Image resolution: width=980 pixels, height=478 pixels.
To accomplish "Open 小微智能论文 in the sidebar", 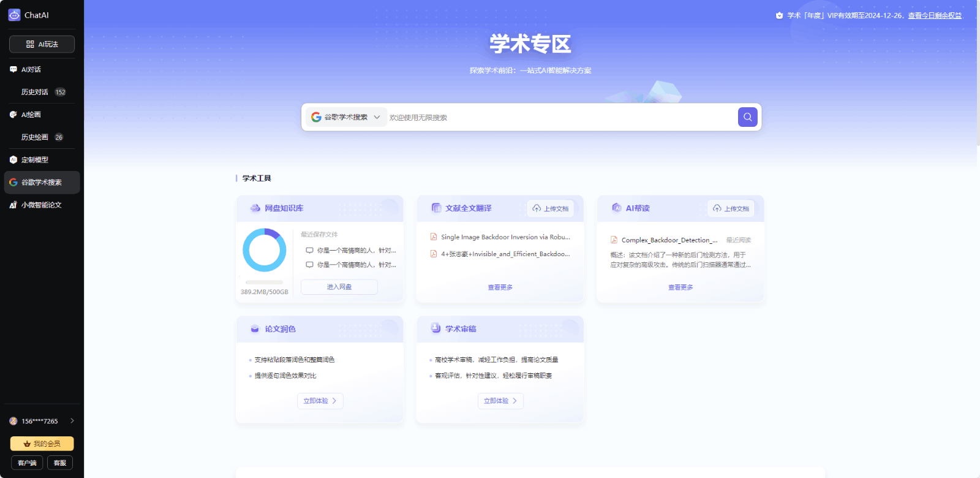I will (42, 205).
